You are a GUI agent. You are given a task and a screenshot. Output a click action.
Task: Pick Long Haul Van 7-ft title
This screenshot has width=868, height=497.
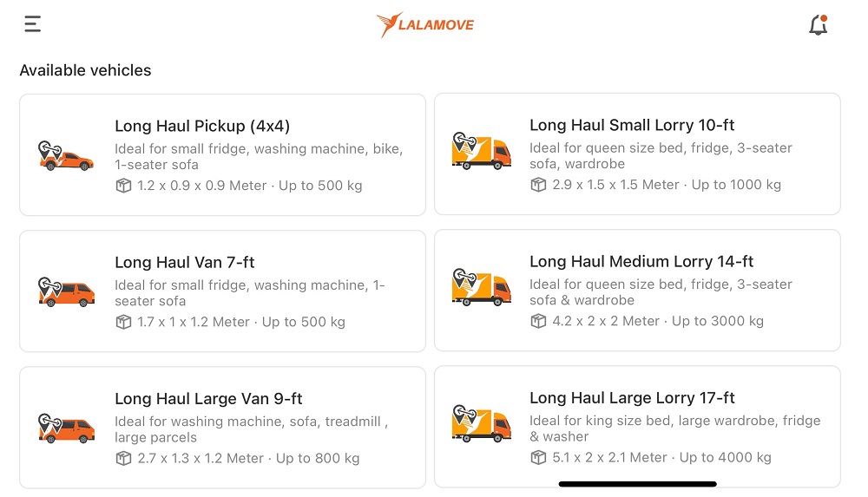[x=185, y=263]
